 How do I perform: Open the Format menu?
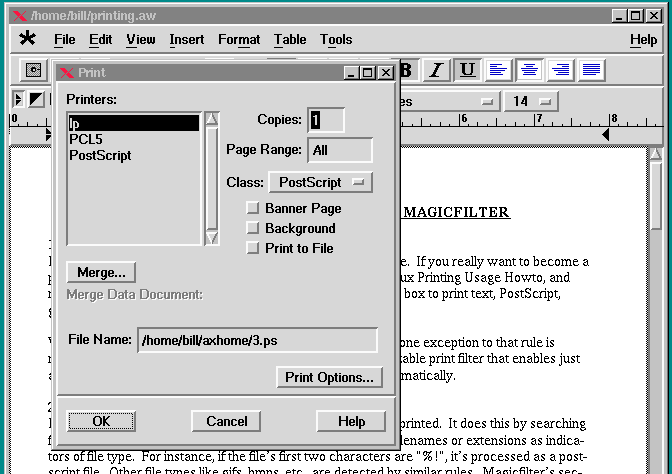pyautogui.click(x=239, y=39)
